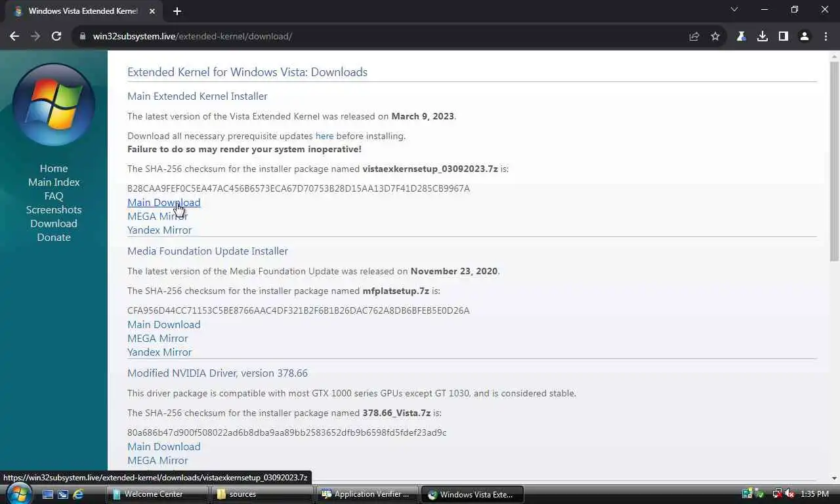Open MEGA Mirror for Extended Kernel Installer
This screenshot has width=840, height=504.
coord(157,217)
